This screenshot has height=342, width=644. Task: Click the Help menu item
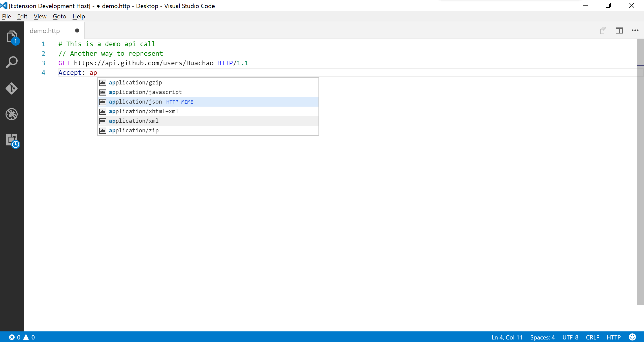click(78, 16)
